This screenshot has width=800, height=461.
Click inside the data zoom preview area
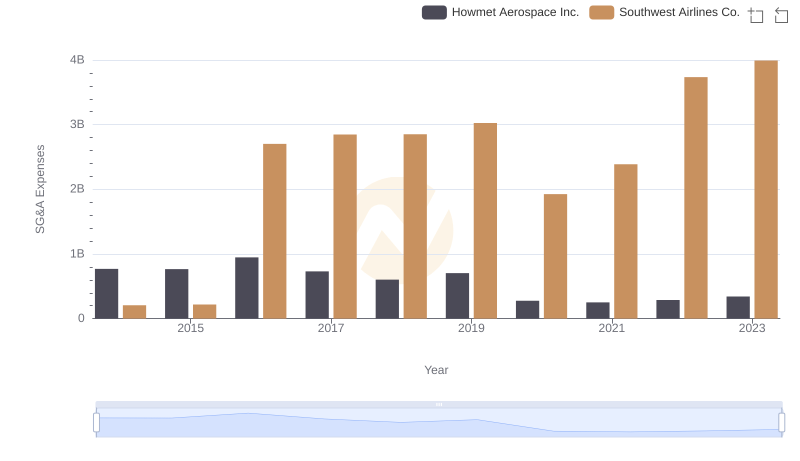click(439, 423)
